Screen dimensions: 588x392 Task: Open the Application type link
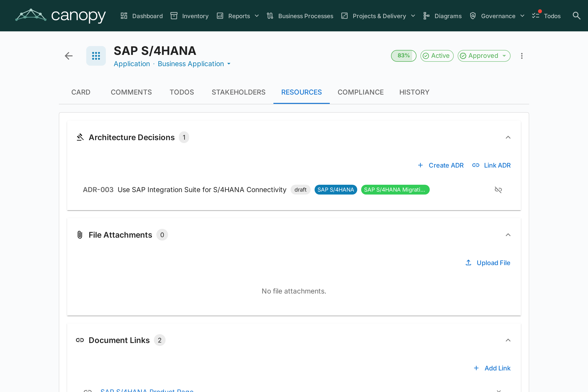132,64
